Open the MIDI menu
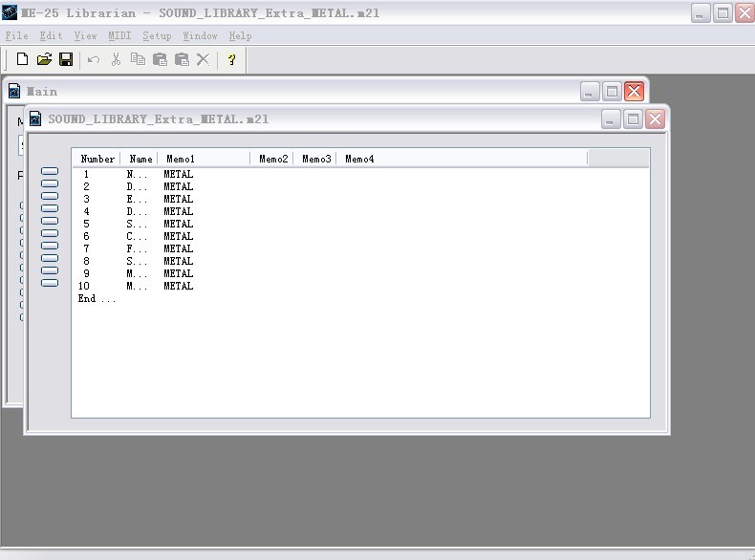Screen dimensions: 755x560 pos(119,35)
